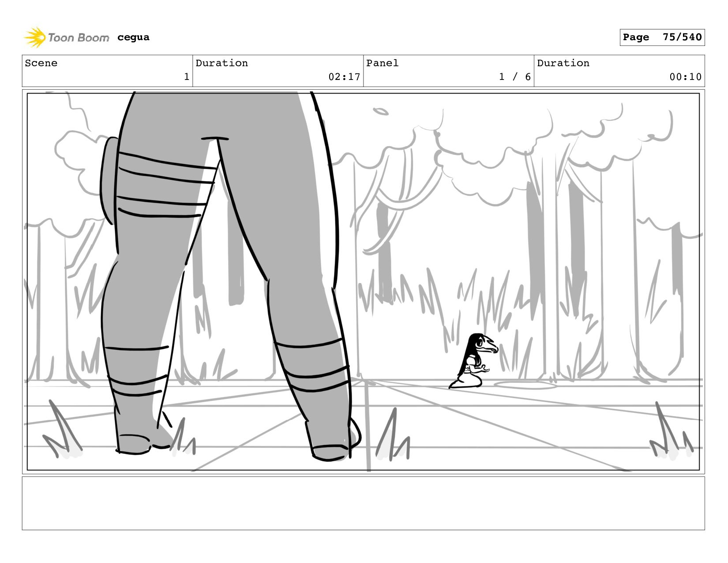Select the scene number '1'
The width and height of the screenshot is (728, 563).
tap(187, 77)
